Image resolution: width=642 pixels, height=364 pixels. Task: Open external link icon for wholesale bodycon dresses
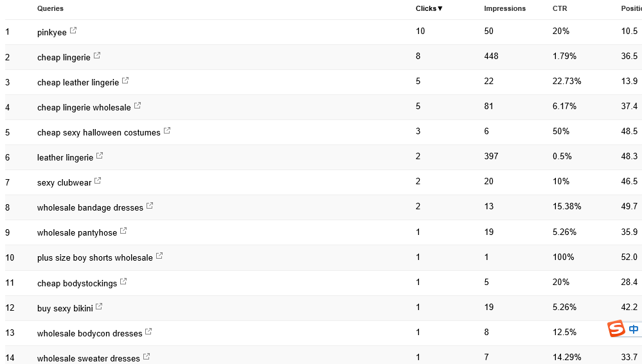(148, 331)
